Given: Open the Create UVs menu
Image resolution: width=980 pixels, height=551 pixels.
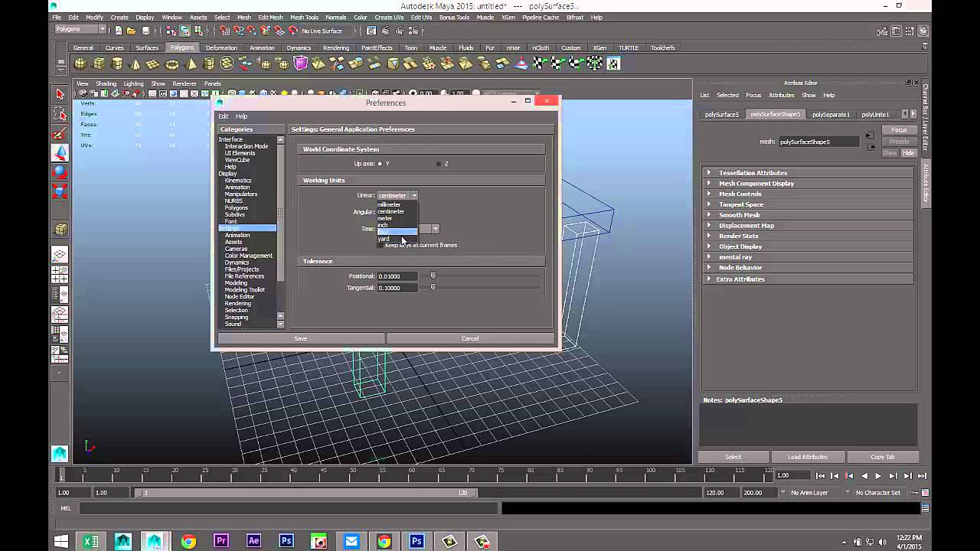Looking at the screenshot, I should (x=389, y=17).
